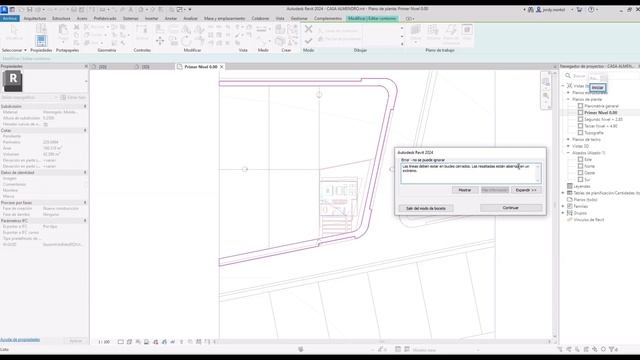The width and height of the screenshot is (640, 360).
Task: Click the type preview thumbnail in Properties
Action: 13,81
